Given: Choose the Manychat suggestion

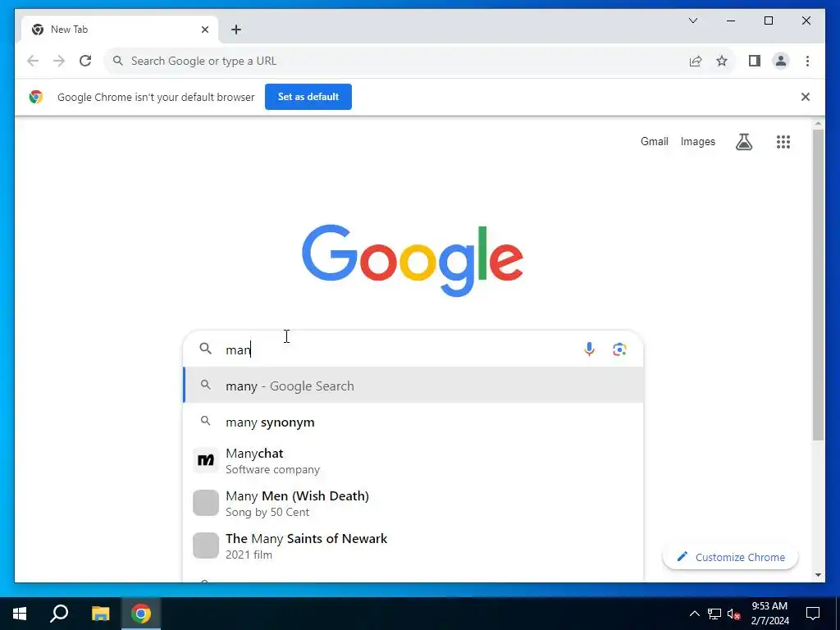Looking at the screenshot, I should coord(413,461).
